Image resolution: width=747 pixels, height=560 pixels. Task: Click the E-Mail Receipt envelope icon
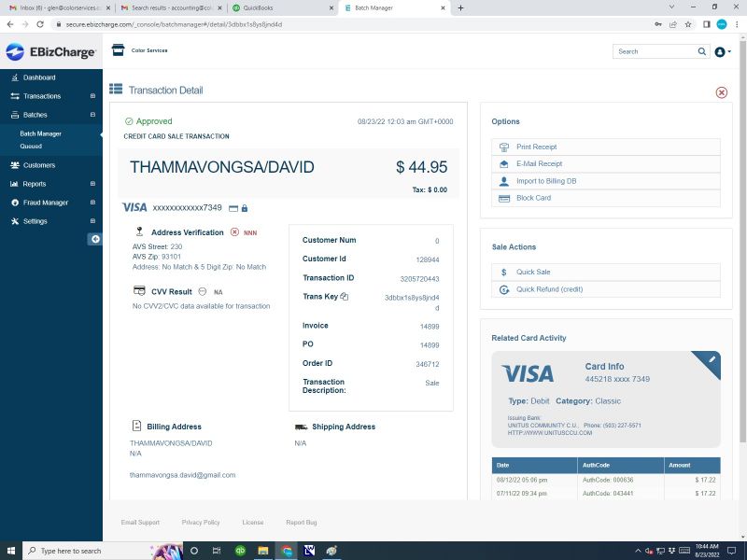(504, 163)
